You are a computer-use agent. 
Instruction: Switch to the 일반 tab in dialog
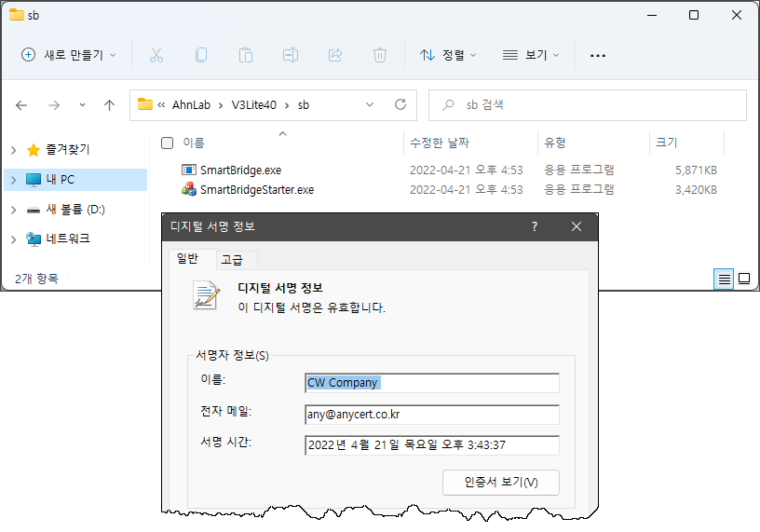click(187, 258)
